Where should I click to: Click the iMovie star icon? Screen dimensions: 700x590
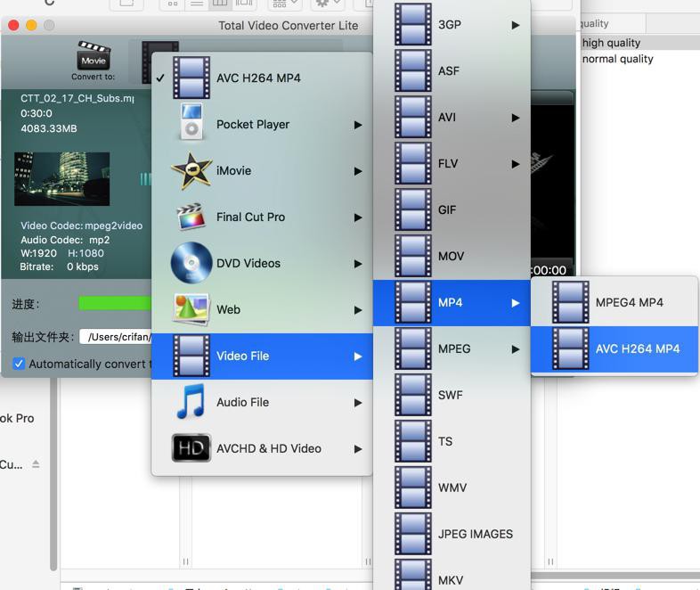[191, 170]
